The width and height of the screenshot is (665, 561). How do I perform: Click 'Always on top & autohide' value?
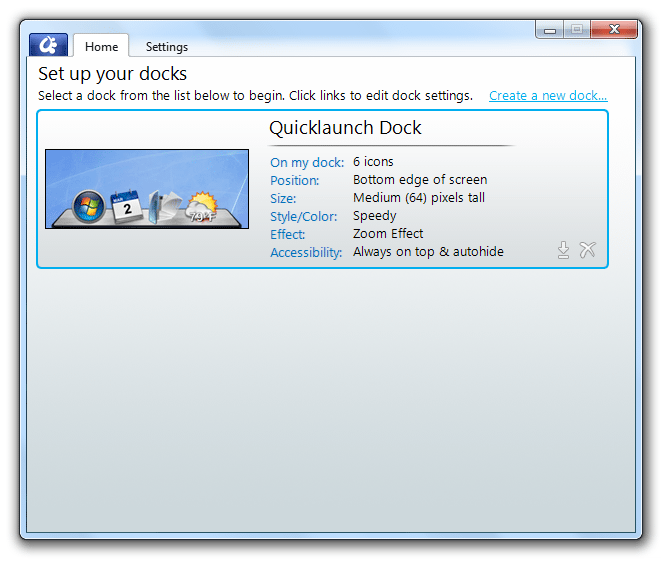pos(428,251)
